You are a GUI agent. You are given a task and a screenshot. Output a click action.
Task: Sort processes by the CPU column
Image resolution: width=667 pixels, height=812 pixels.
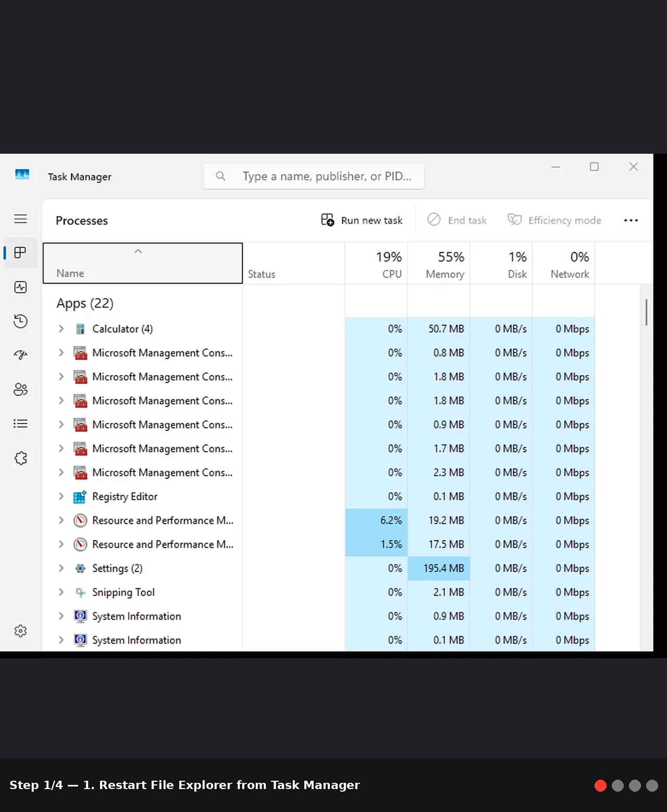(x=376, y=264)
